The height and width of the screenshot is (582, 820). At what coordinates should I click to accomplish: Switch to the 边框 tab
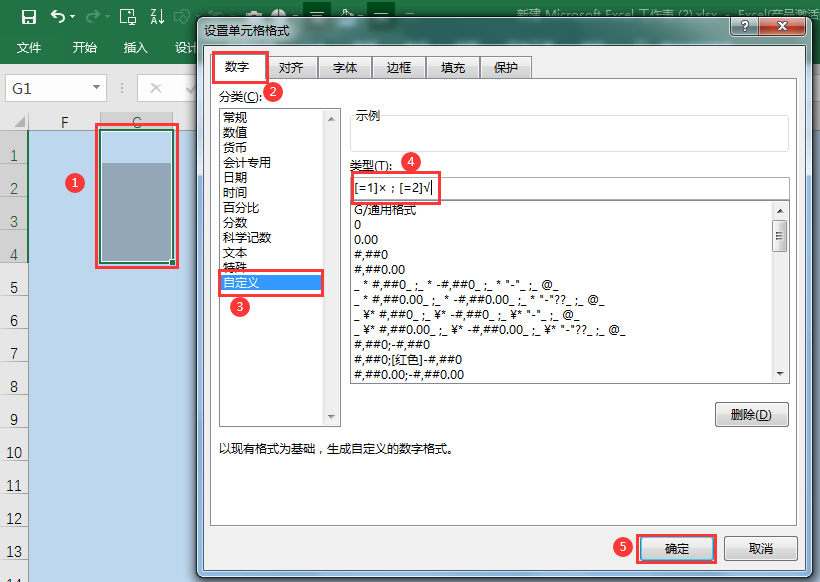[x=399, y=67]
